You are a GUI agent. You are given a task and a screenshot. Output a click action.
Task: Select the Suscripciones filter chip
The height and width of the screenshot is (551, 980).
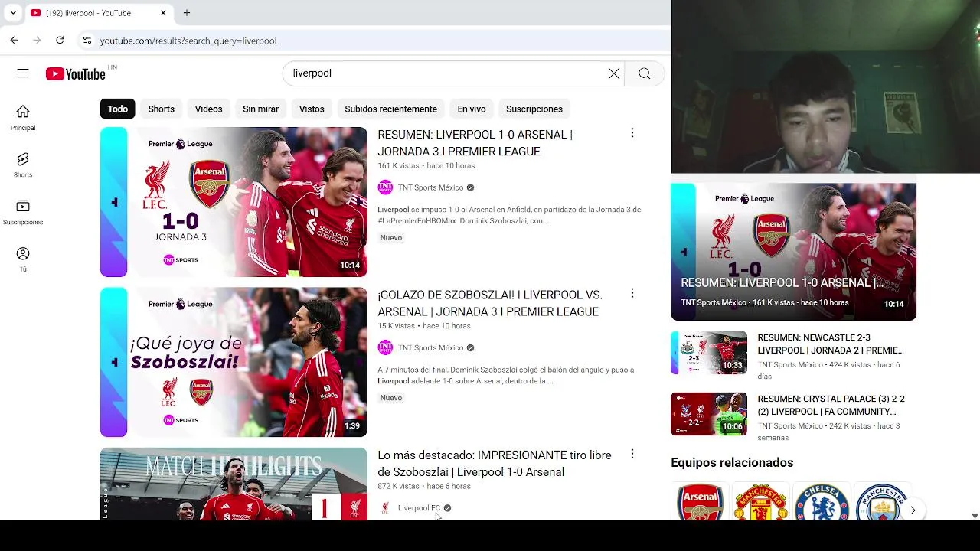pyautogui.click(x=534, y=109)
